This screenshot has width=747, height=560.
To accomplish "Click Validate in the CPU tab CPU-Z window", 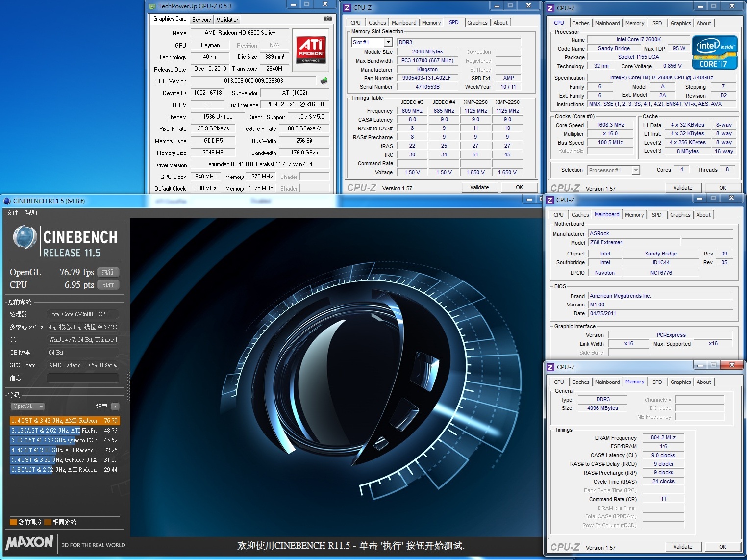I will click(x=683, y=188).
